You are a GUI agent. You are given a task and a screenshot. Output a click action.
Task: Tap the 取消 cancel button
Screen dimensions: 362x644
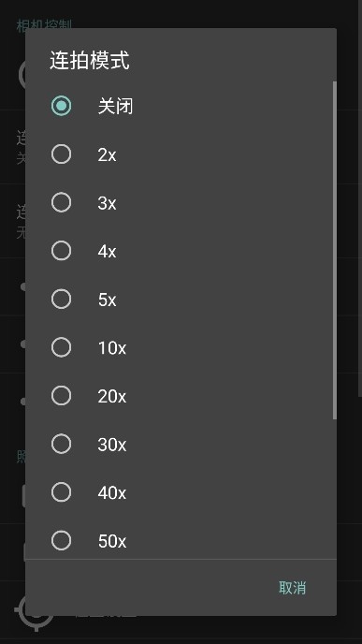point(292,588)
